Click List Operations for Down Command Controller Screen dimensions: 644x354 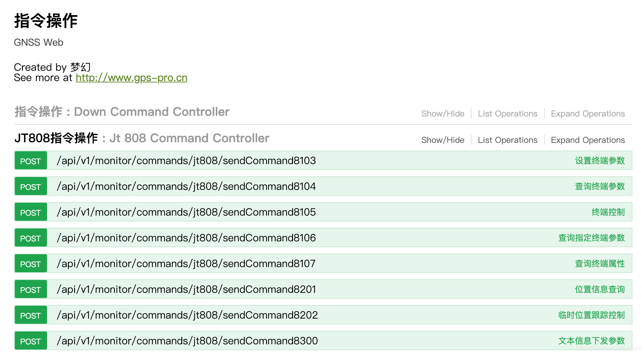coord(507,114)
